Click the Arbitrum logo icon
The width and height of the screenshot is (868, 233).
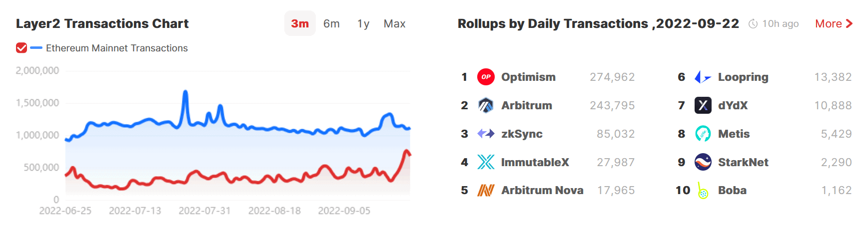(486, 105)
